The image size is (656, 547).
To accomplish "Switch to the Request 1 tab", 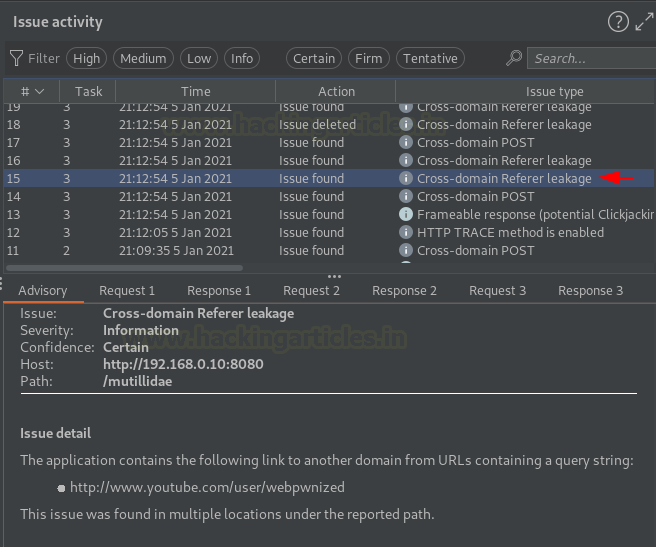I will [x=127, y=291].
